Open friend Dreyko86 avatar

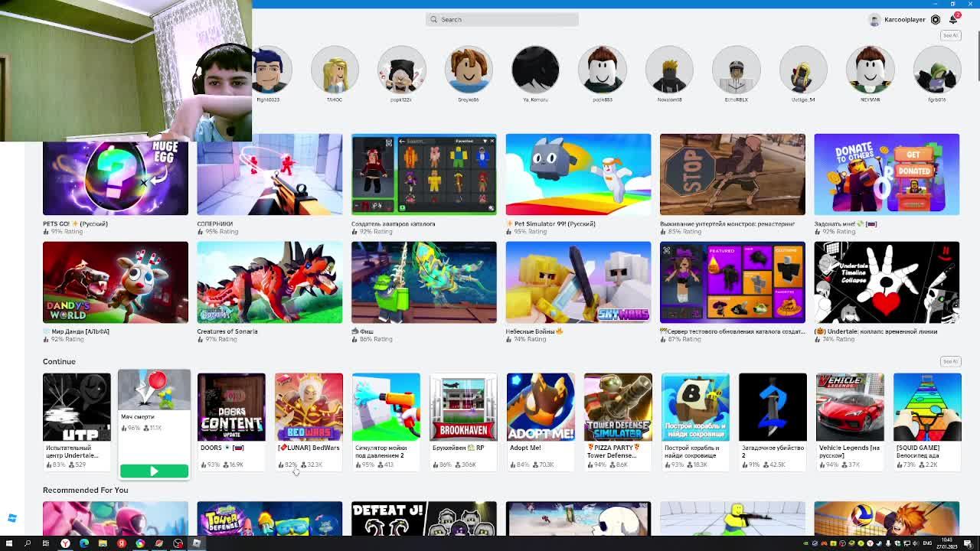point(469,70)
